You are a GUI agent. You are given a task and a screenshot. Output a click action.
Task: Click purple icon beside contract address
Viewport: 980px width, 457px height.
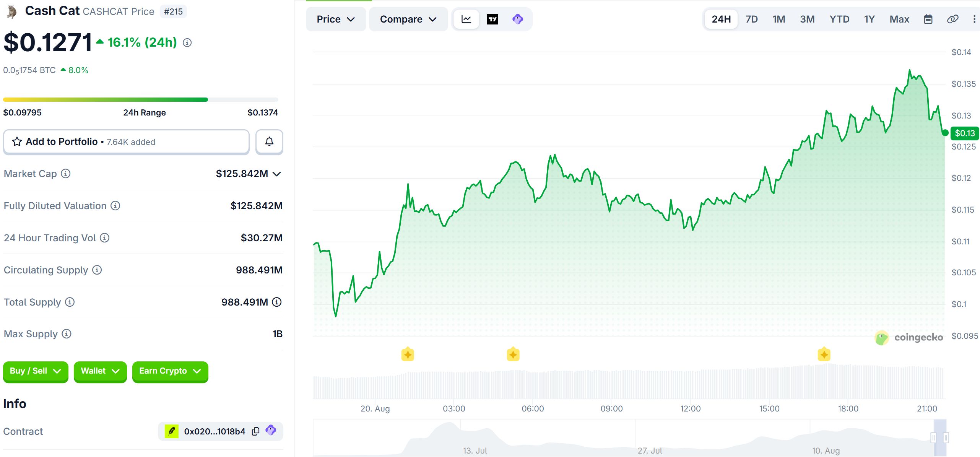coord(271,430)
